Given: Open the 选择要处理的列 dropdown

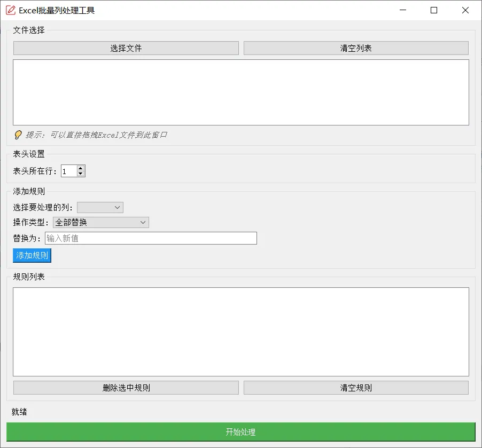Looking at the screenshot, I should [x=100, y=207].
